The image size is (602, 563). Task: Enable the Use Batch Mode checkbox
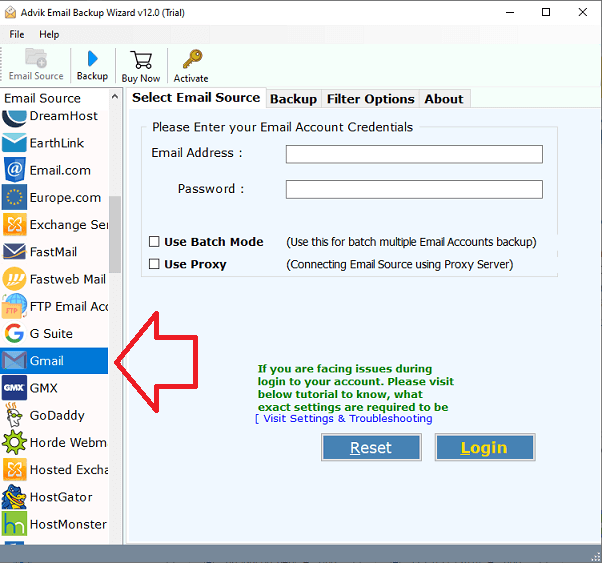154,242
